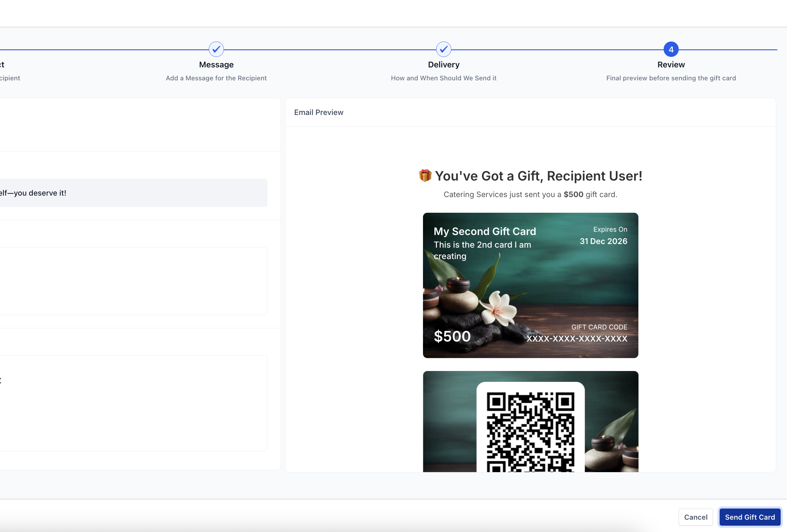Select the Review step number 4 circle
Viewport: 787px width, 532px height.
point(671,49)
